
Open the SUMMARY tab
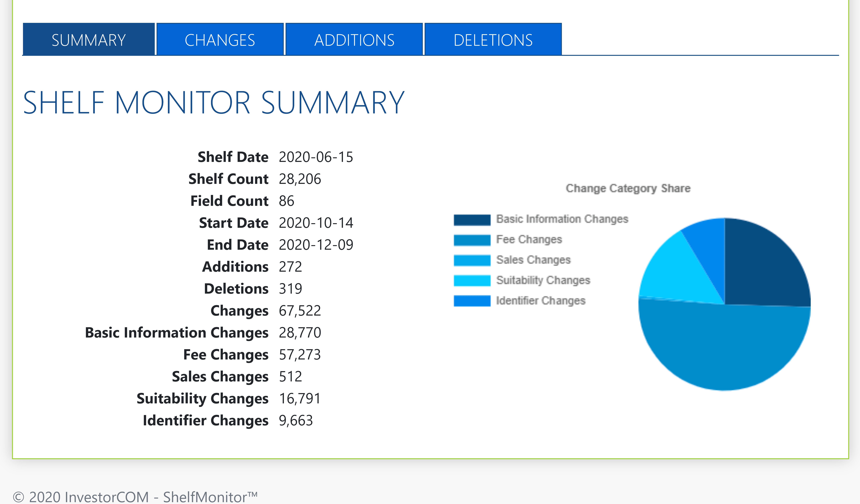(x=89, y=39)
